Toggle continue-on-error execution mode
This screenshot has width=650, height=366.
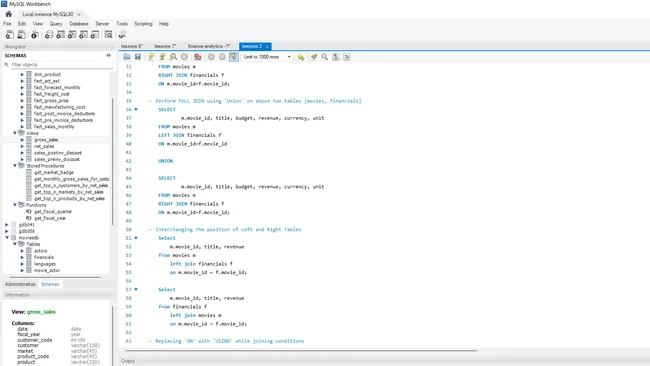[198, 57]
